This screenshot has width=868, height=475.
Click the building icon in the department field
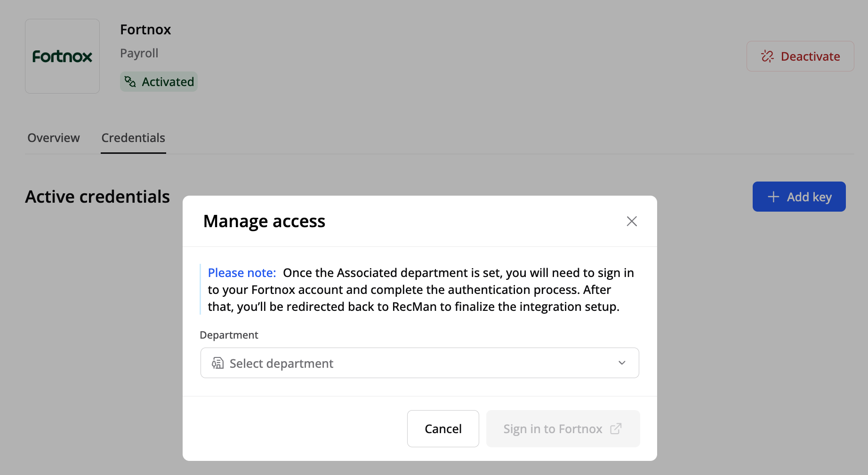[217, 363]
